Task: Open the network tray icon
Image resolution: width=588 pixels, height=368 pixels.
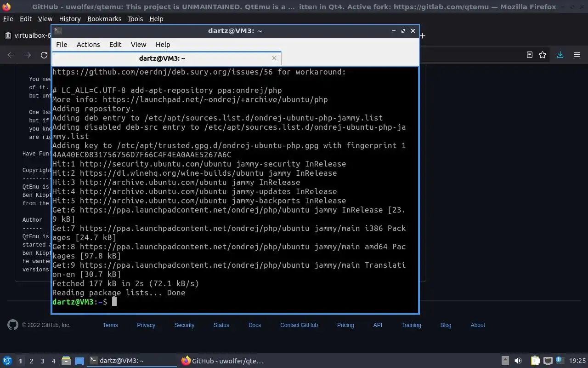Action: click(x=548, y=361)
